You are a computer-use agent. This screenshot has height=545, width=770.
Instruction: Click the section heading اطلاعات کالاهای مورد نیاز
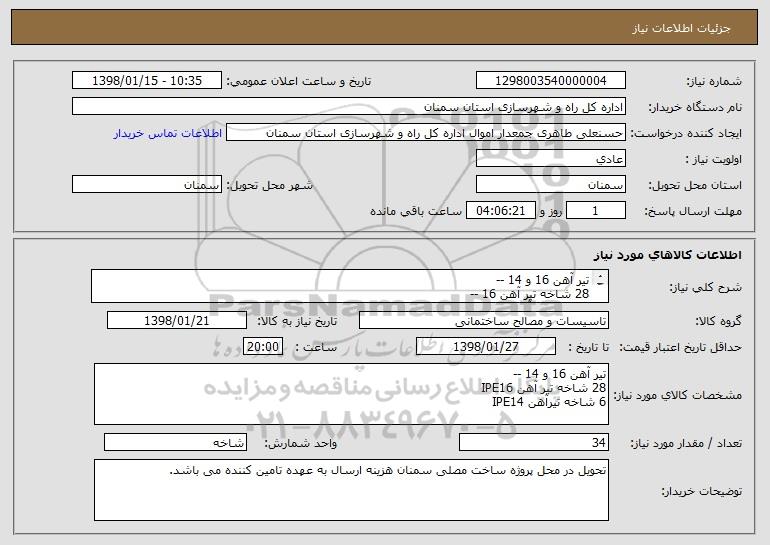pyautogui.click(x=667, y=254)
